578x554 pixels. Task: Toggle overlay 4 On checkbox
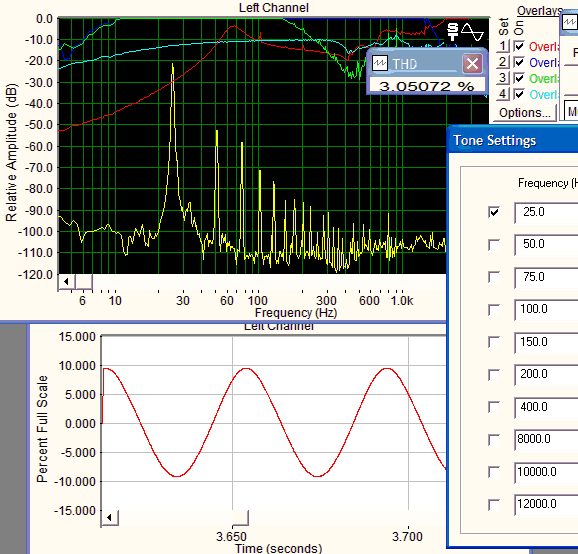click(x=519, y=94)
